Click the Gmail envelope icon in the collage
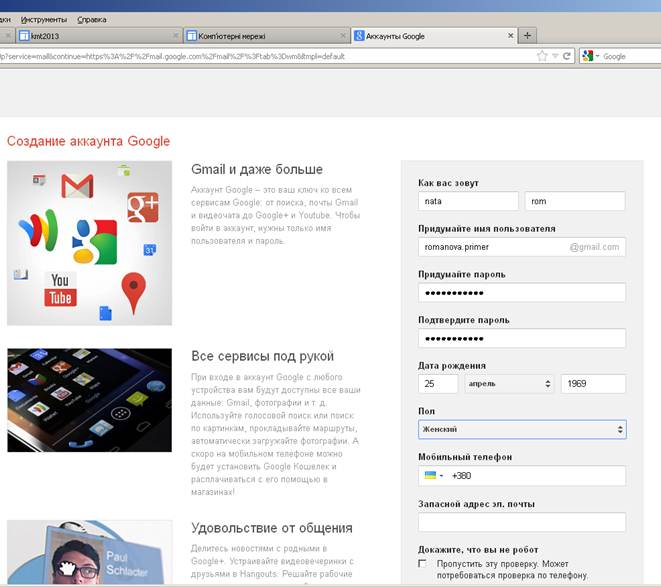 coord(77,186)
